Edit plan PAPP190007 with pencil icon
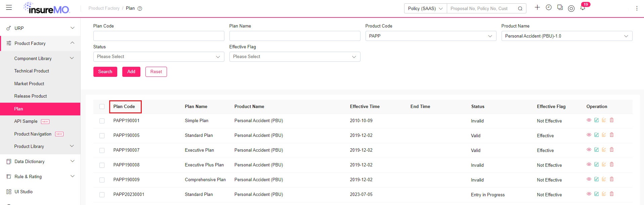644x205 pixels. (x=596, y=150)
